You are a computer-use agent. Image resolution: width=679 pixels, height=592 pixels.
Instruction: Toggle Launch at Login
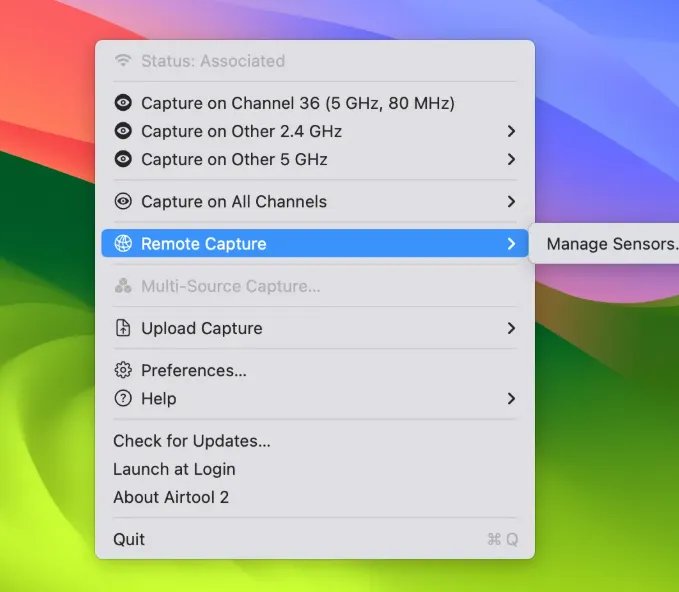coord(315,469)
